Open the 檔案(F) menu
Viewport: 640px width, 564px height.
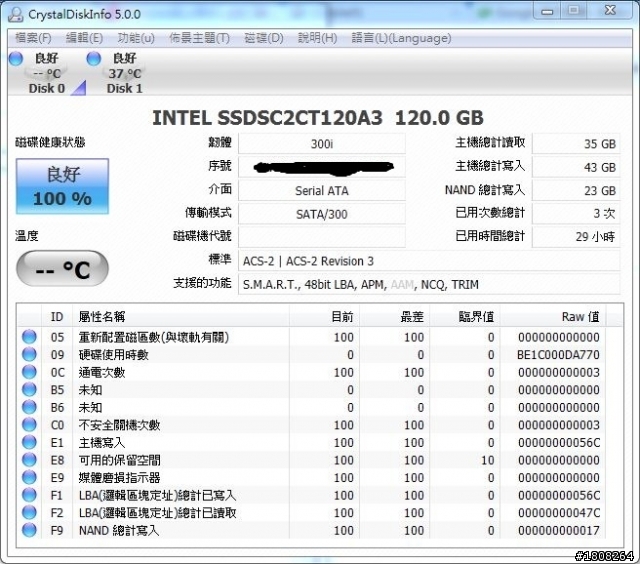(33, 38)
